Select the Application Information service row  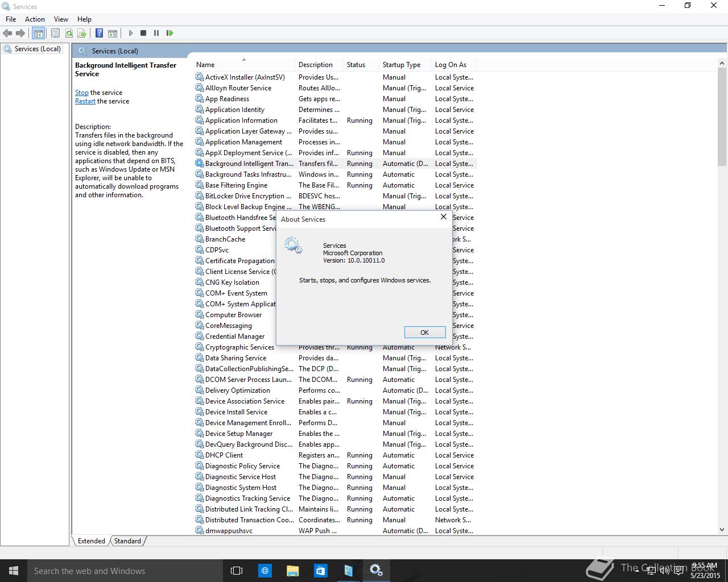tap(335, 120)
